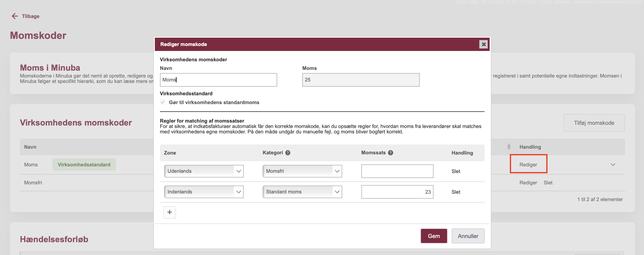
Task: Delete the Indenlands rule with Slet
Action: coord(456,192)
